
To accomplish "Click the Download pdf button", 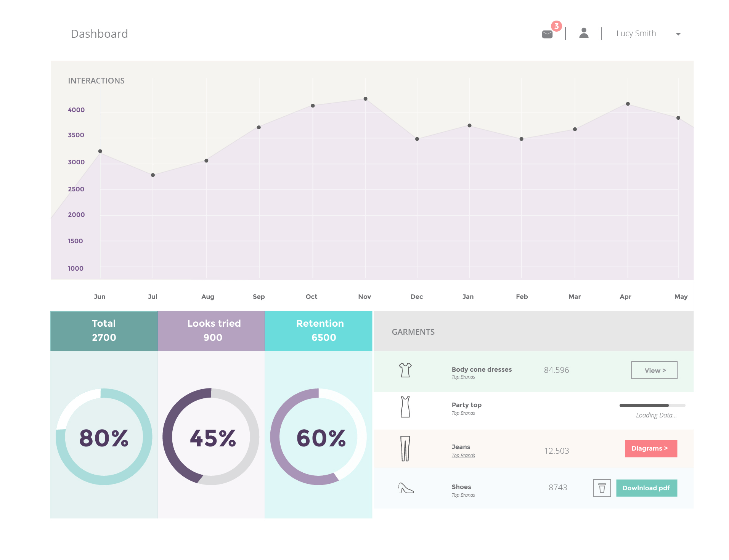I will [x=647, y=488].
